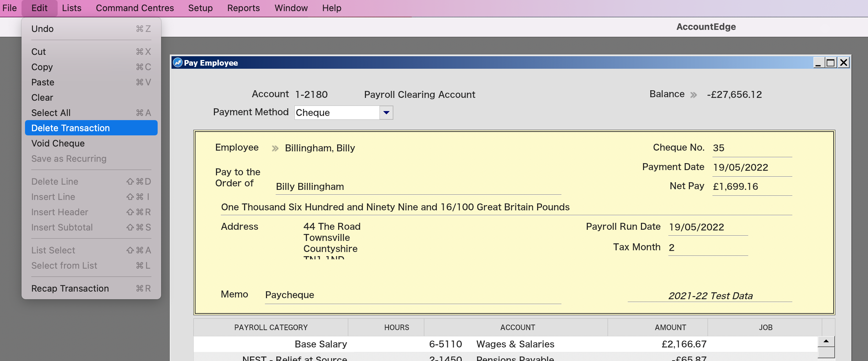The width and height of the screenshot is (868, 361).
Task: Click the Cheque No. field showing 35
Action: (x=752, y=148)
